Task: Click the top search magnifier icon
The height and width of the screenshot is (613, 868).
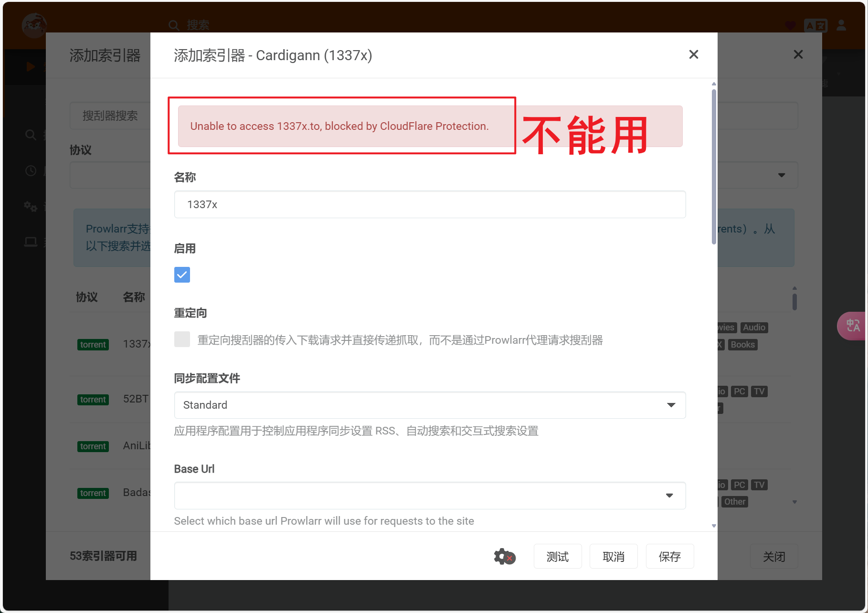Action: coord(174,25)
